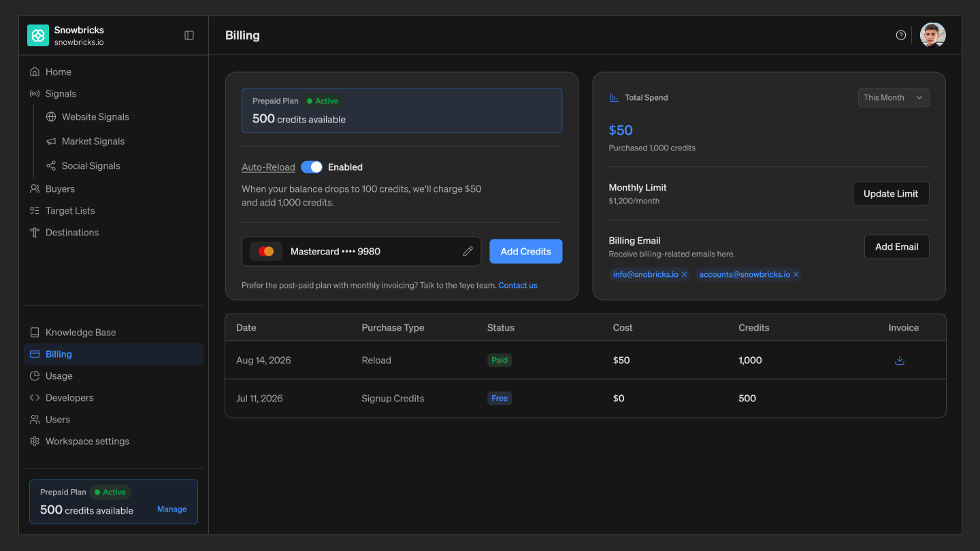The height and width of the screenshot is (551, 980).
Task: Click the Signup Credits cell
Action: (393, 399)
